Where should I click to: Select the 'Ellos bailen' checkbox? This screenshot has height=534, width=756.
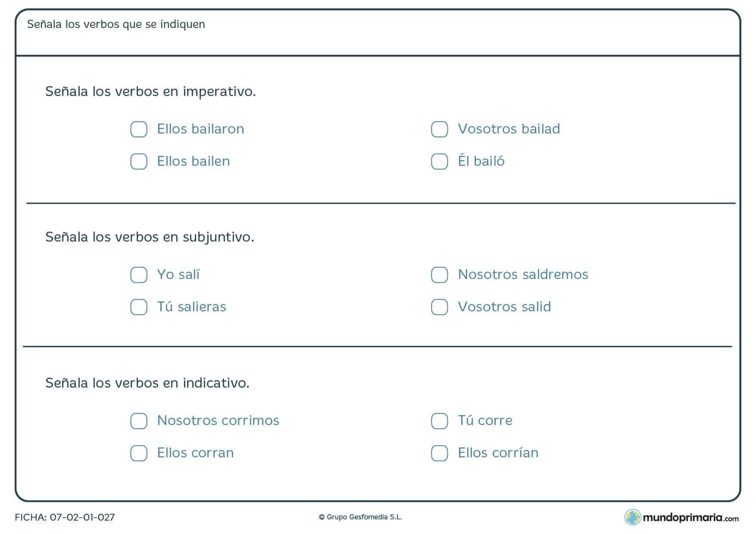tap(139, 161)
